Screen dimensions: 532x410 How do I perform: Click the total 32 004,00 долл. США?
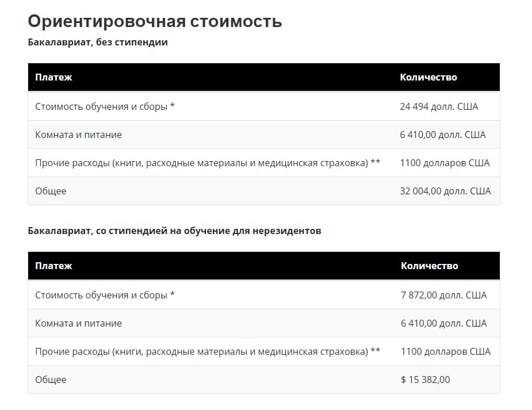point(445,191)
